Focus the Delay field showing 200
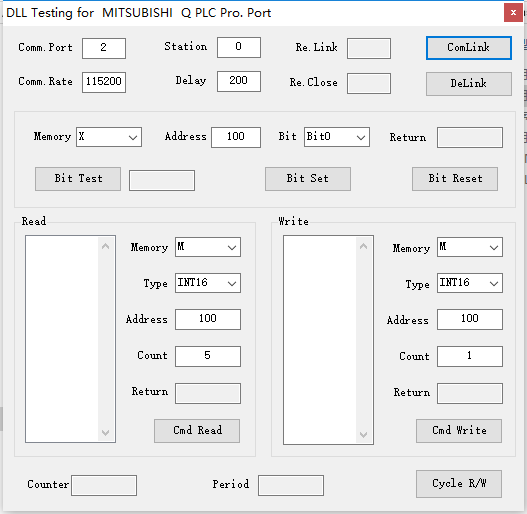 click(x=239, y=81)
